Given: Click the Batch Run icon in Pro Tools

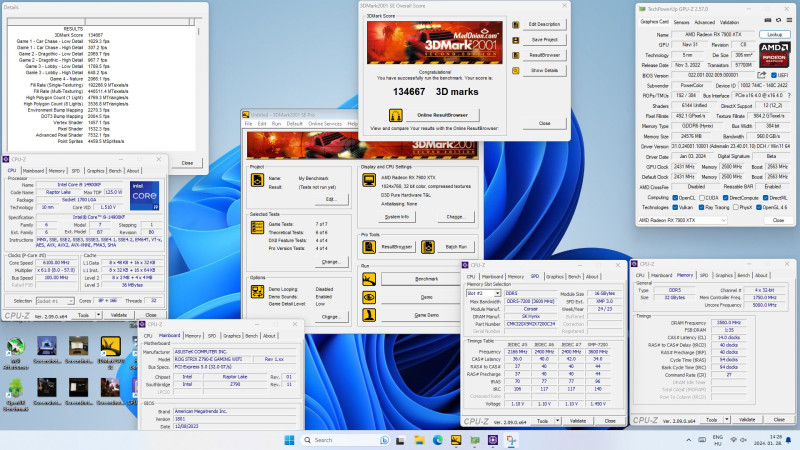Looking at the screenshot, I should coord(428,247).
